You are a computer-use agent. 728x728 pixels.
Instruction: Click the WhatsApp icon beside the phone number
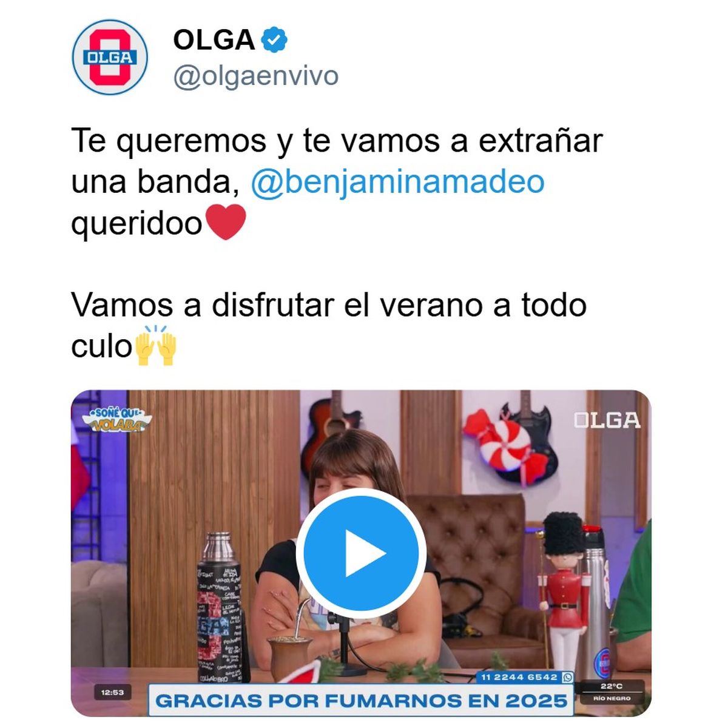point(567,677)
